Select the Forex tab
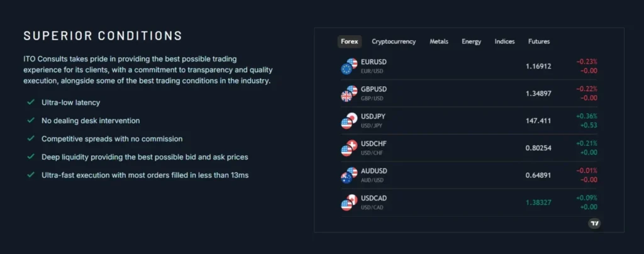Viewport: 644px width, 254px height. (x=349, y=41)
